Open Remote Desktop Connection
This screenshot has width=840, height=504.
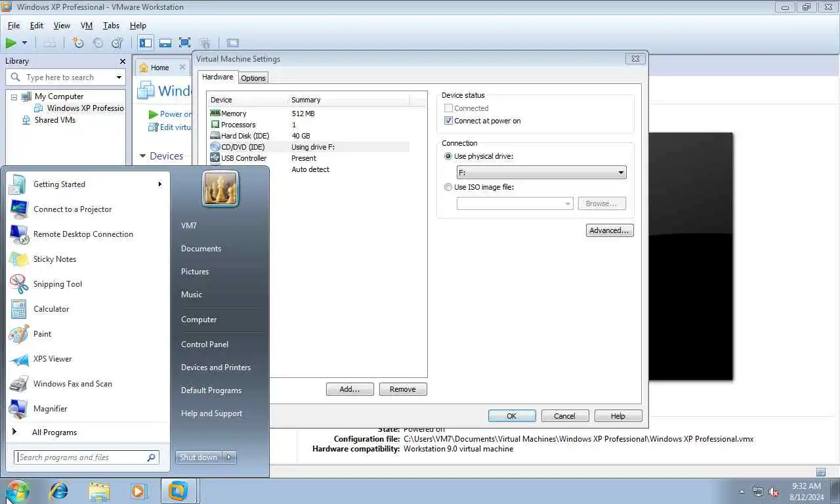point(88,234)
